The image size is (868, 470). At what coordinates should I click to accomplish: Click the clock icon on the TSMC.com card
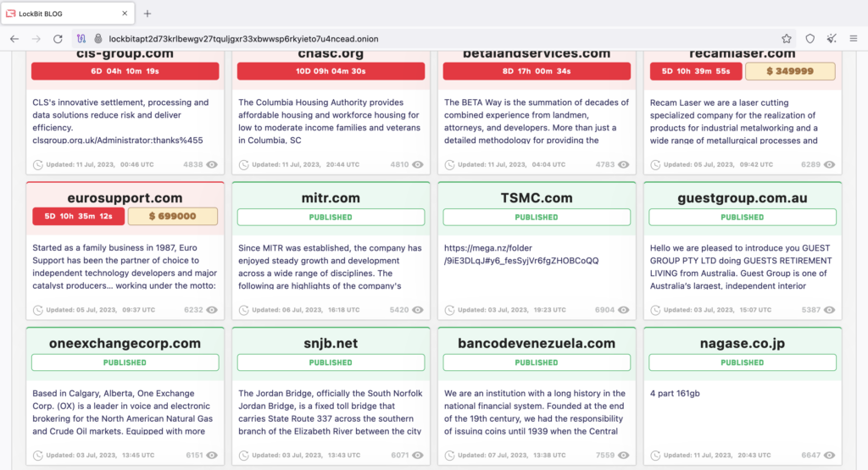point(449,310)
